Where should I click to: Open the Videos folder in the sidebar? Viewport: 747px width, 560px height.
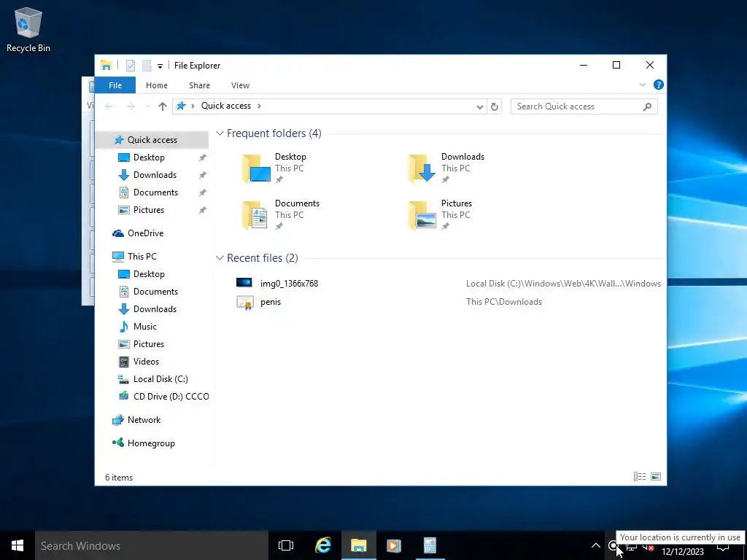146,362
